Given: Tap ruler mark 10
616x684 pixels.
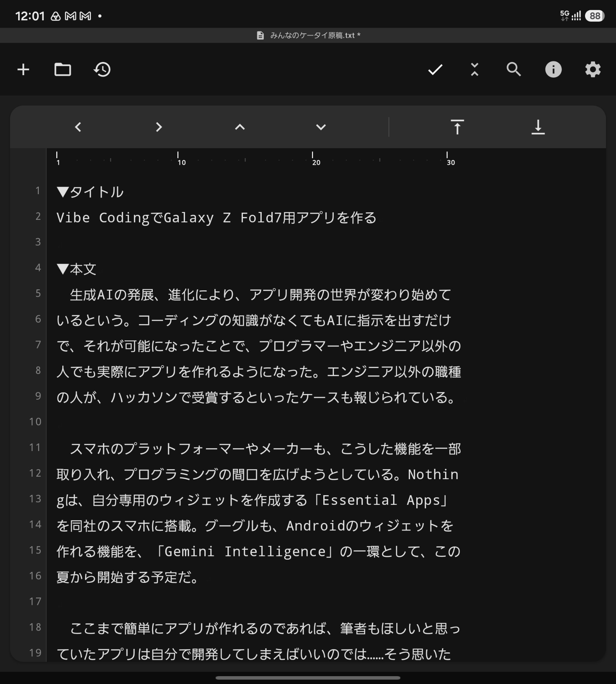Looking at the screenshot, I should click(182, 162).
